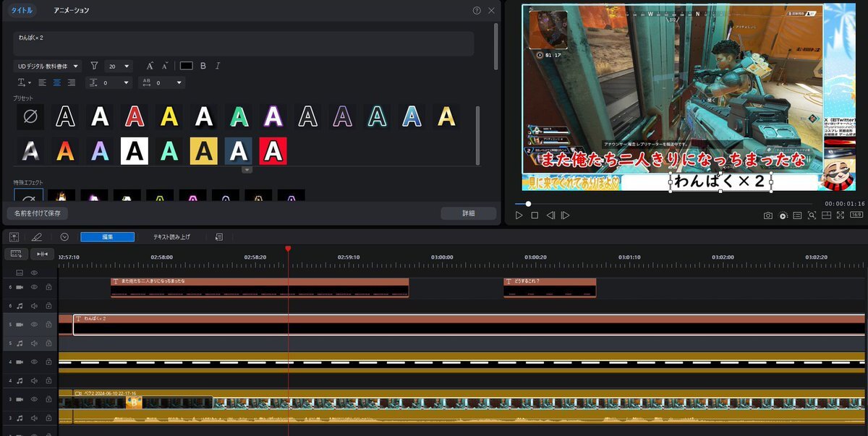Viewport: 868px width, 436px height.
Task: Lock video track 6
Action: coord(48,287)
